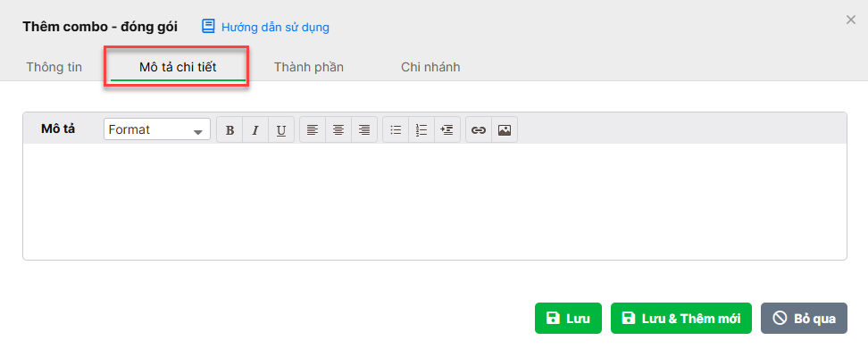Align description text to the left
This screenshot has height=357, width=868.
point(313,130)
